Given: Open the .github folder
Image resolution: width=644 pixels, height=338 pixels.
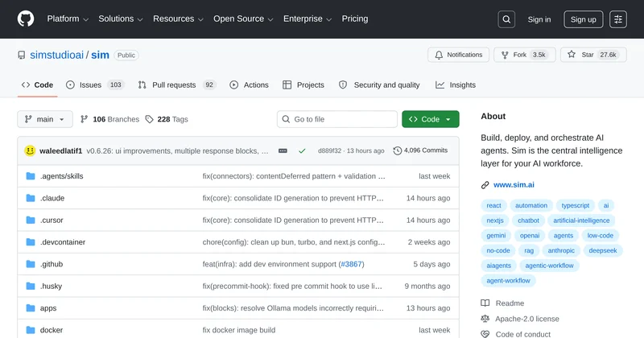Looking at the screenshot, I should click(52, 264).
